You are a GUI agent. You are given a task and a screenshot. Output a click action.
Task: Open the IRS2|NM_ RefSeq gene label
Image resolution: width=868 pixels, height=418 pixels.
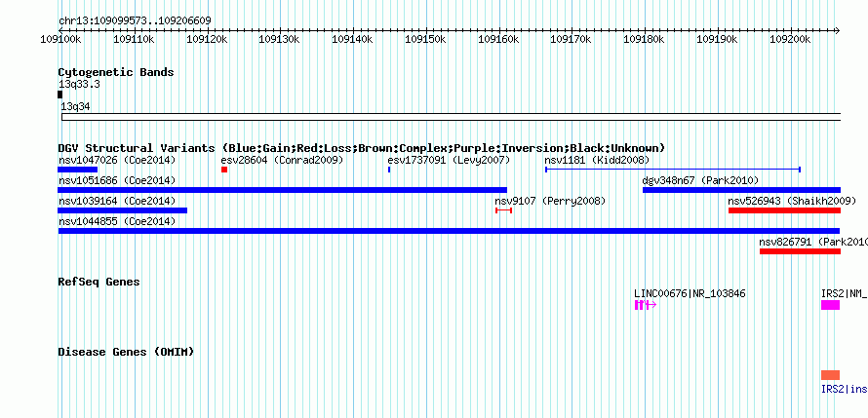(x=845, y=293)
